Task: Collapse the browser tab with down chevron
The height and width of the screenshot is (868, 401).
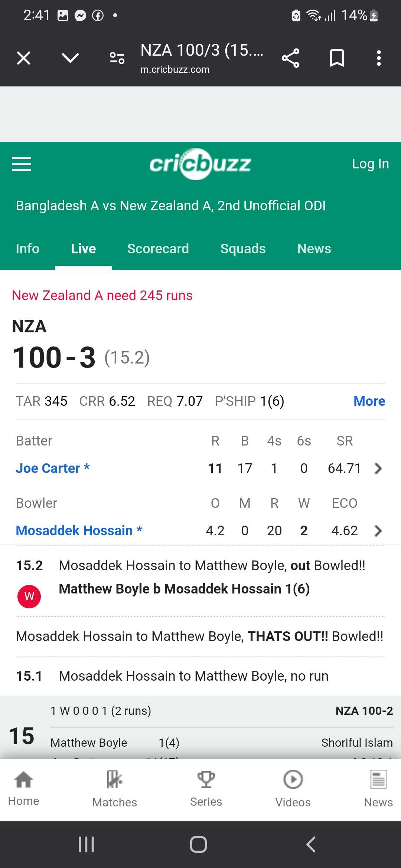Action: point(70,58)
